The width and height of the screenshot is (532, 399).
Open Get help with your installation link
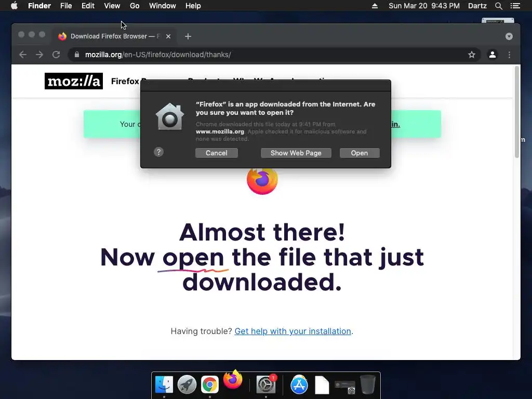tap(293, 331)
